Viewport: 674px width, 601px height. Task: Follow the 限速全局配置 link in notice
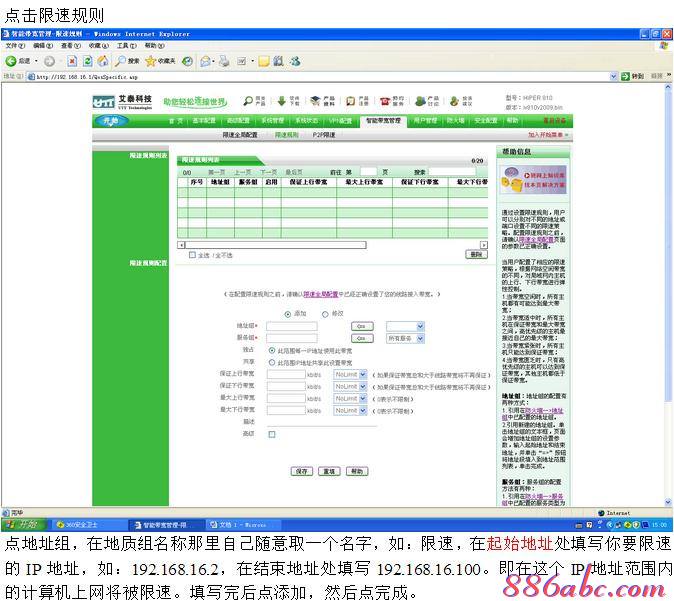click(320, 295)
